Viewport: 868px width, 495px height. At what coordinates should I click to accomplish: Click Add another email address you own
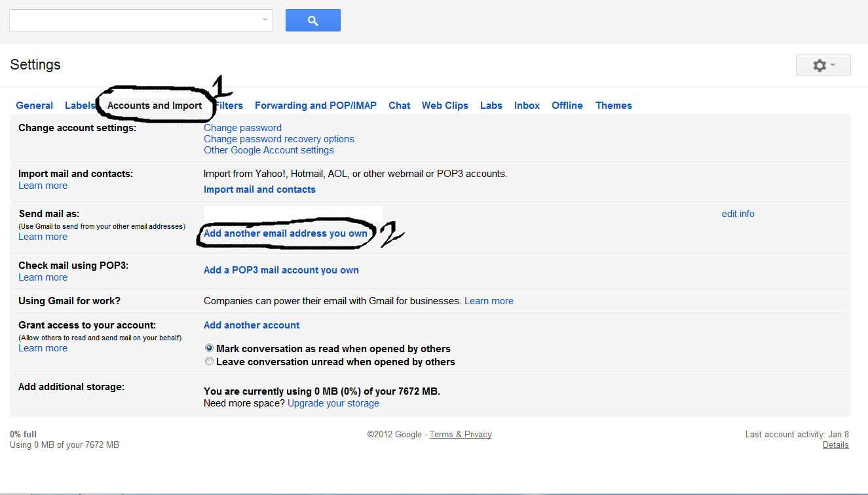286,233
